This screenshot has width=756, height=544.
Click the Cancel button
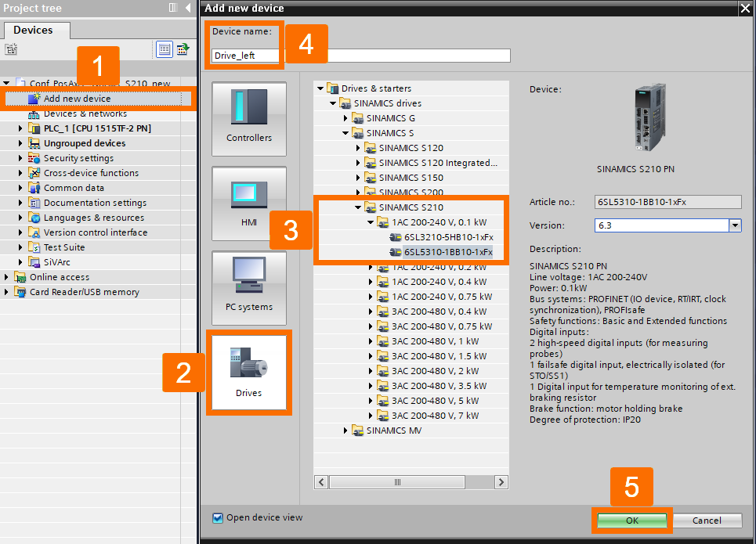pyautogui.click(x=707, y=521)
